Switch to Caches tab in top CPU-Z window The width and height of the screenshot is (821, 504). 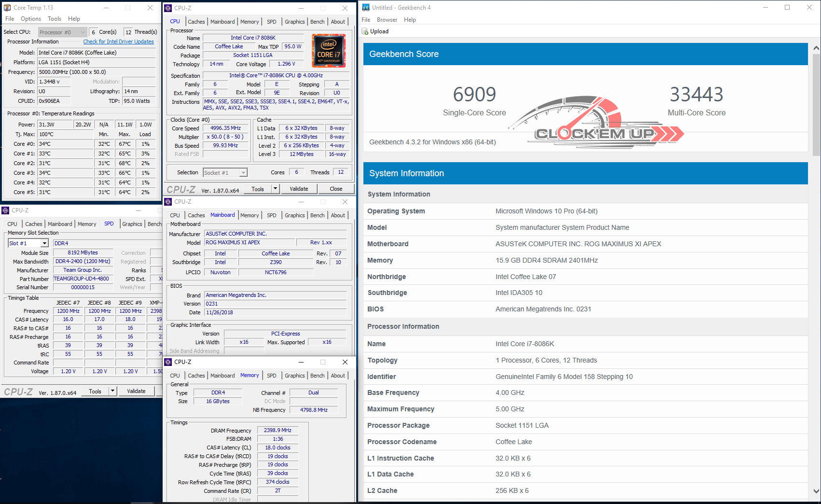coord(196,22)
